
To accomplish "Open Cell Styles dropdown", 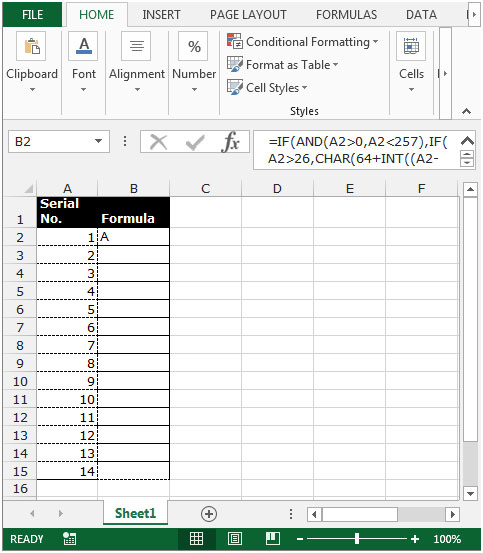I will tap(304, 87).
